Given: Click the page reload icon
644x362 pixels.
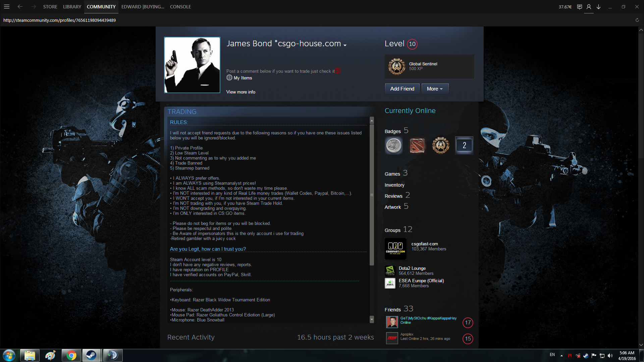Looking at the screenshot, I should [x=637, y=20].
